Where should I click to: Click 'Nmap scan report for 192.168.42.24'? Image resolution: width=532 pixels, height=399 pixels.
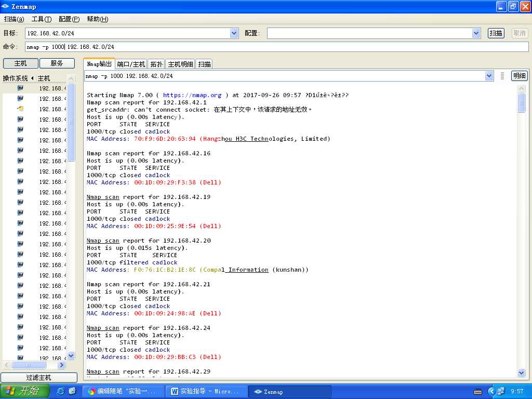149,328
